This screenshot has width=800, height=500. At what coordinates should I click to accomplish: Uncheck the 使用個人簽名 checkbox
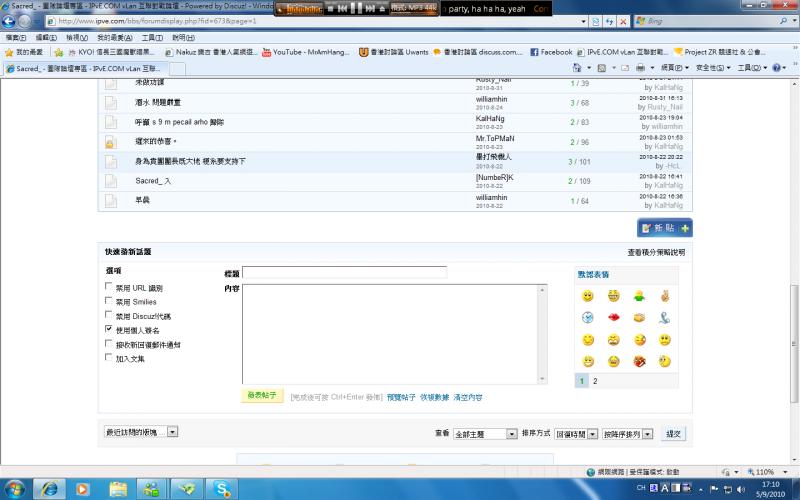(x=108, y=329)
